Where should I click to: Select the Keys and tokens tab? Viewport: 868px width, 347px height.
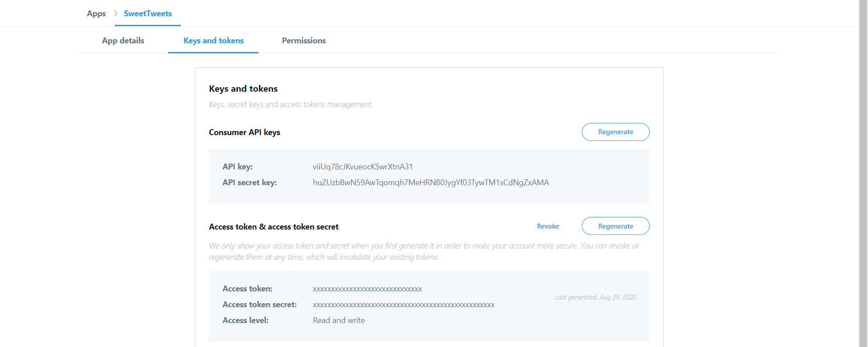coord(213,41)
